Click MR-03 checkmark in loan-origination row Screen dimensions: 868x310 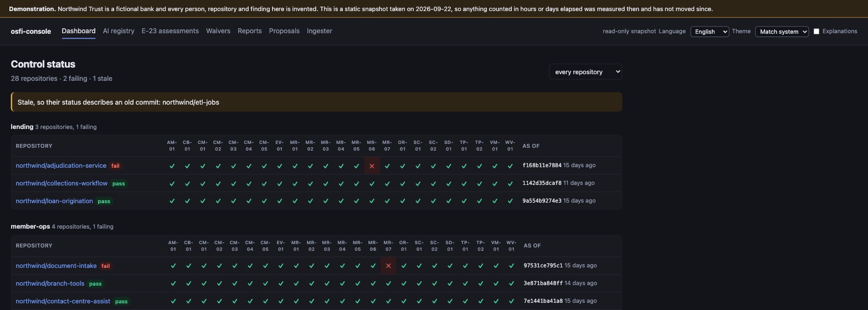pos(326,201)
